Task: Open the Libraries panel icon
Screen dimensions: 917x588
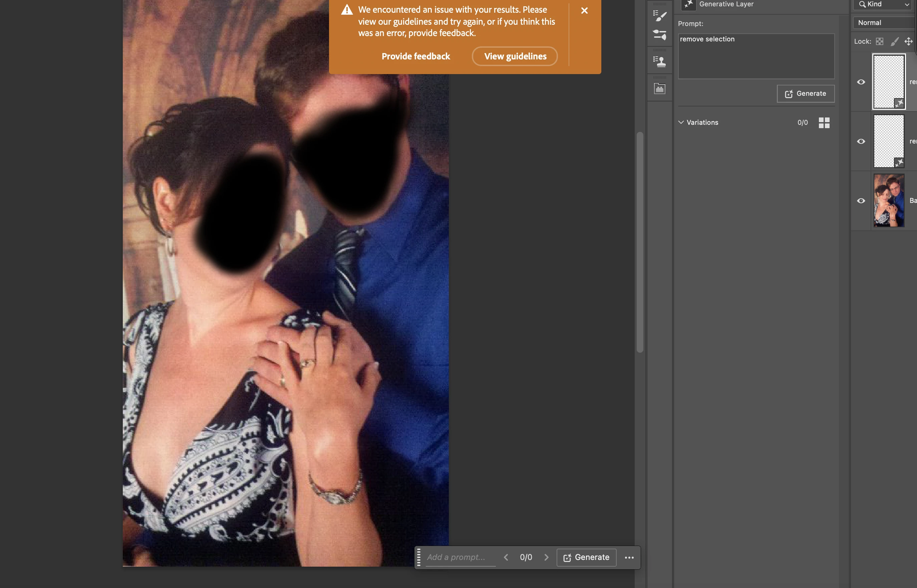Action: tap(659, 89)
